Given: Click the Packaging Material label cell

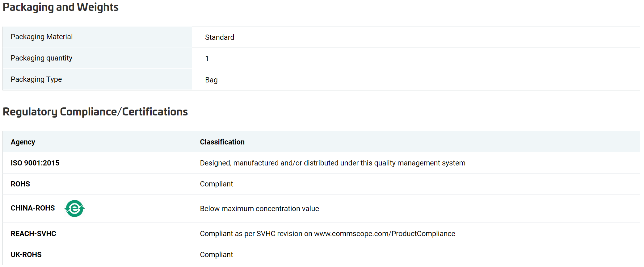Looking at the screenshot, I should [97, 37].
